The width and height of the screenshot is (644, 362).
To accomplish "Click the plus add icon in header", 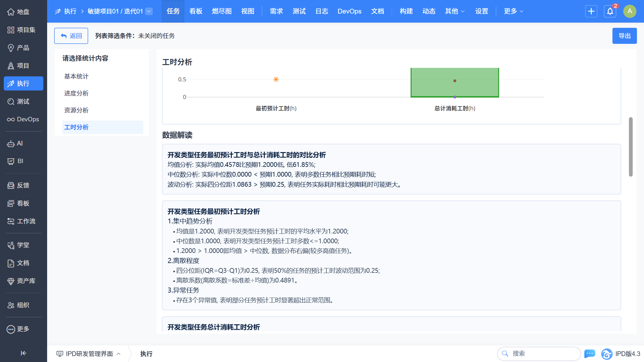I will (591, 11).
